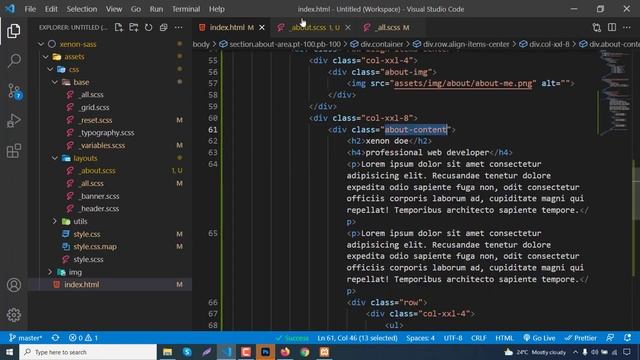This screenshot has width=640, height=360.
Task: Open the Search view in activity bar
Action: click(x=13, y=61)
